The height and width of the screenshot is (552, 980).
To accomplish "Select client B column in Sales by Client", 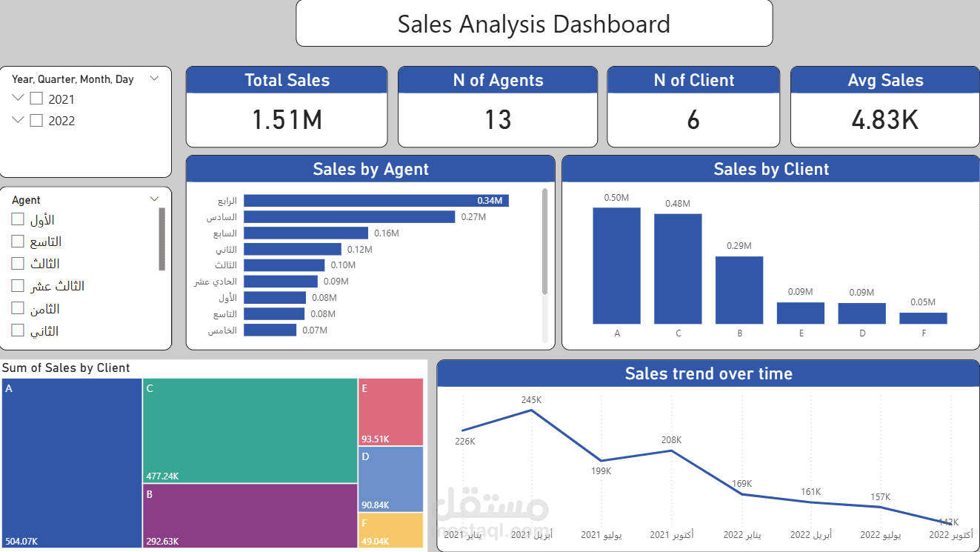I will tap(739, 290).
